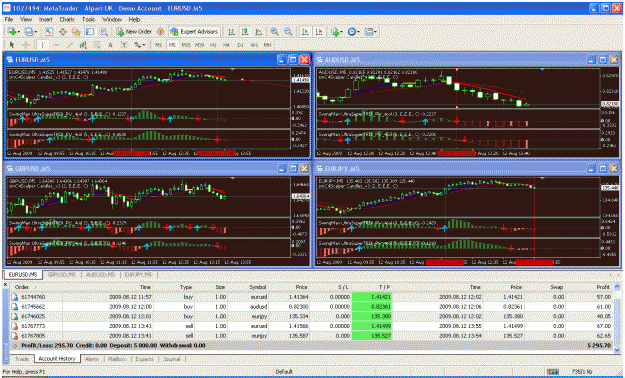Select the Fibonacci Retracement tool
This screenshot has height=378, width=625.
pyautogui.click(x=97, y=45)
